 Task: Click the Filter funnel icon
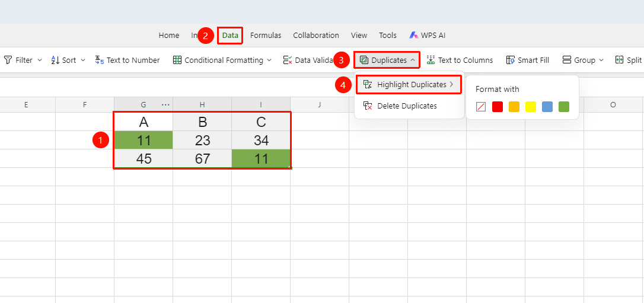point(8,60)
